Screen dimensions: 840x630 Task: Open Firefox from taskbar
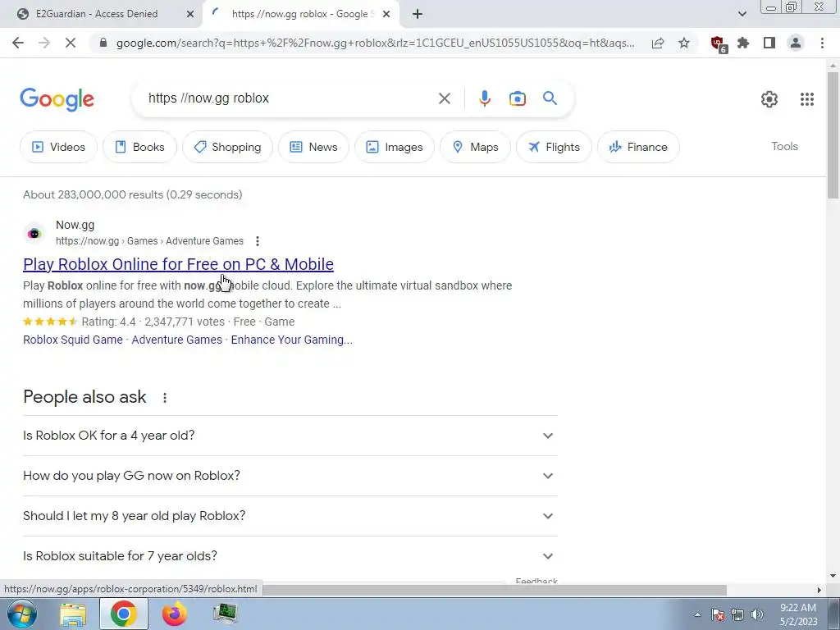point(175,614)
